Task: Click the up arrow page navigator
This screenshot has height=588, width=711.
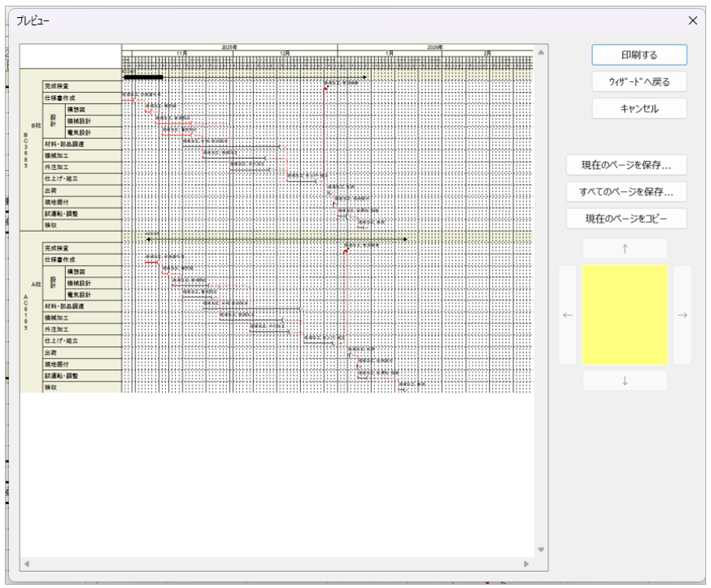Action: click(x=625, y=249)
